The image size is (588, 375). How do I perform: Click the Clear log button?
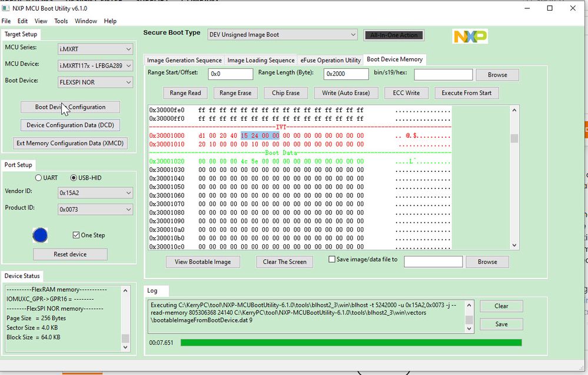coord(501,306)
